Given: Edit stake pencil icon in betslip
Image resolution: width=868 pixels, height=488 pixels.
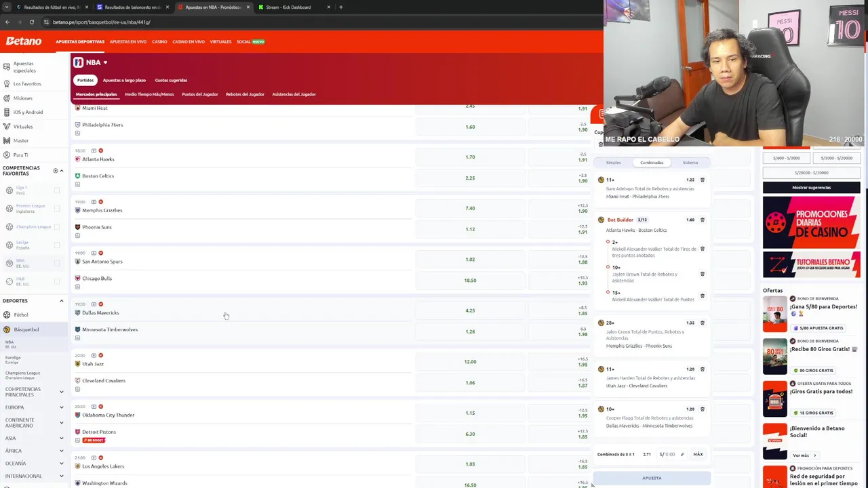Looking at the screenshot, I should (682, 455).
